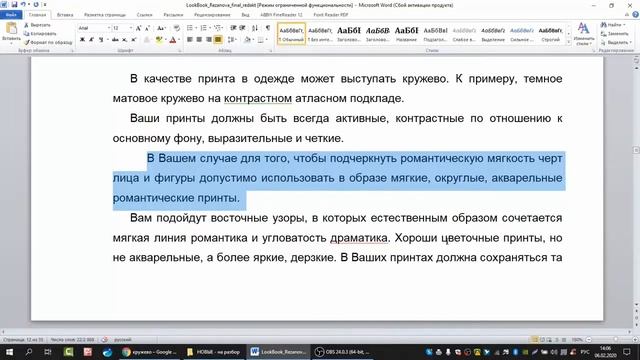Open the Chrome taskbar window кружево - Google
This screenshot has height=360, width=640.
point(149,352)
